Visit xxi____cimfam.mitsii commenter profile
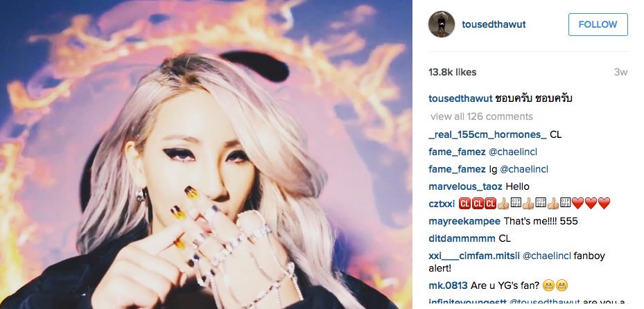Screen dimensions: 644x309 [x=474, y=256]
